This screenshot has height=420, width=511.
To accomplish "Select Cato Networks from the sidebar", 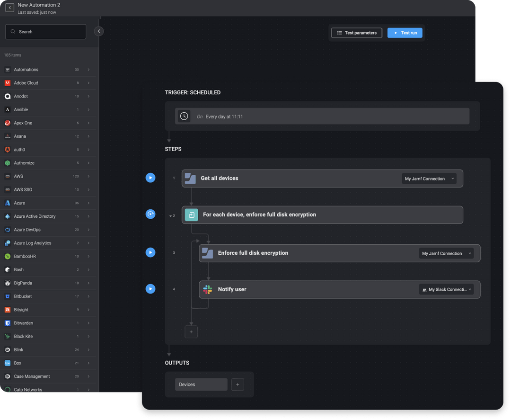I will [28, 390].
